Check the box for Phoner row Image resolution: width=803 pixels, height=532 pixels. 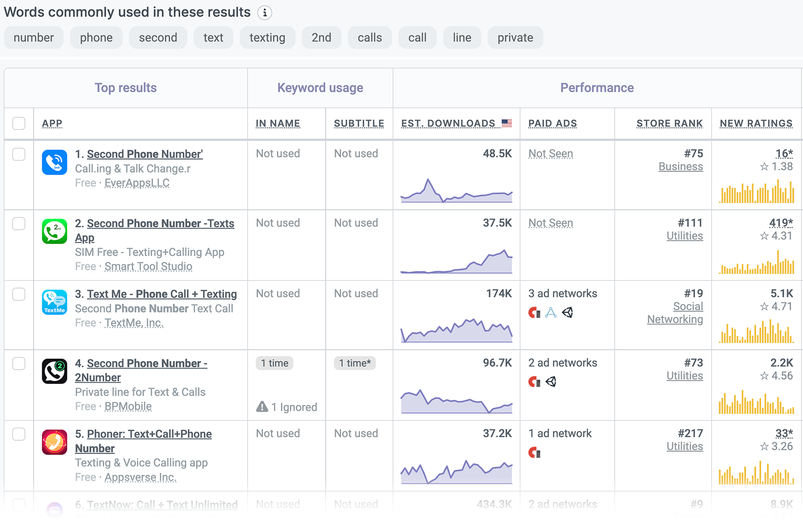[19, 434]
